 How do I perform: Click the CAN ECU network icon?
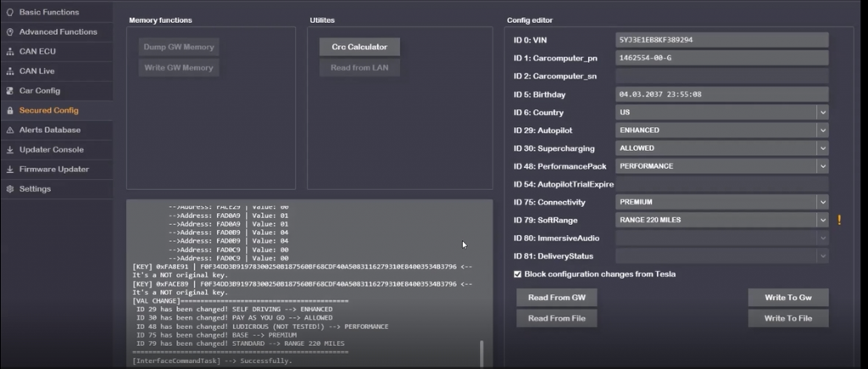[x=9, y=52]
